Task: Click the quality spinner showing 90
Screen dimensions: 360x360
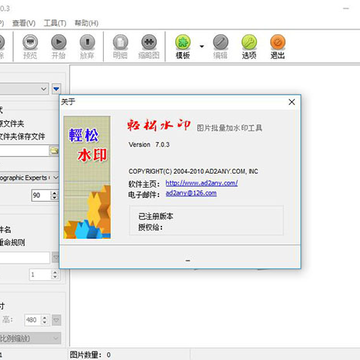Action: click(45, 196)
